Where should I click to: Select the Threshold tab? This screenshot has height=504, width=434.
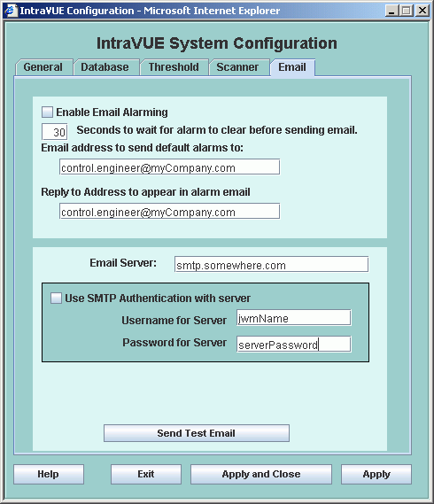174,67
